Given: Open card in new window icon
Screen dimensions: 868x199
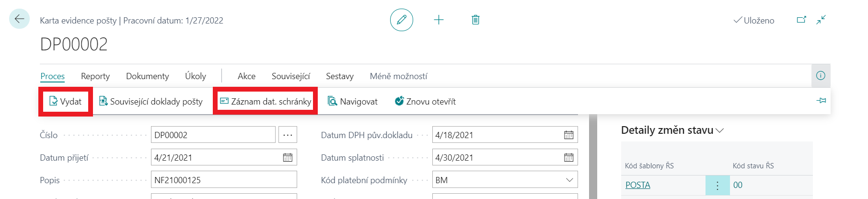Looking at the screenshot, I should (801, 20).
